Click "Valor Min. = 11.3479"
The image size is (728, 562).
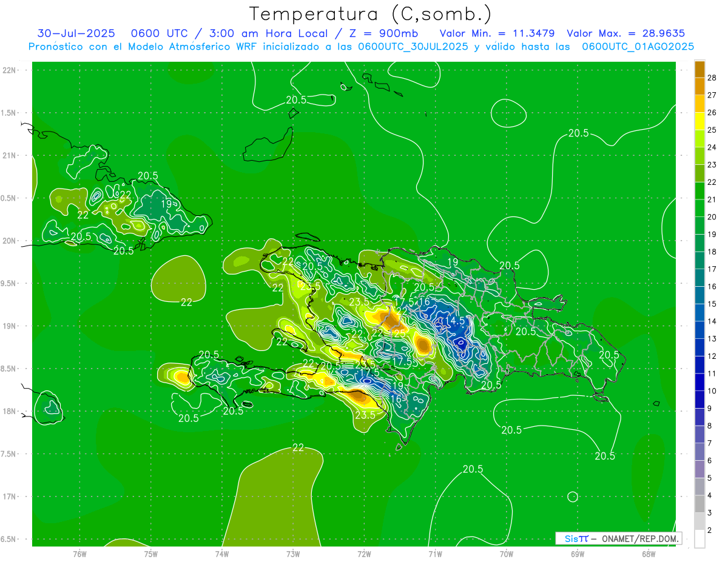pyautogui.click(x=497, y=33)
